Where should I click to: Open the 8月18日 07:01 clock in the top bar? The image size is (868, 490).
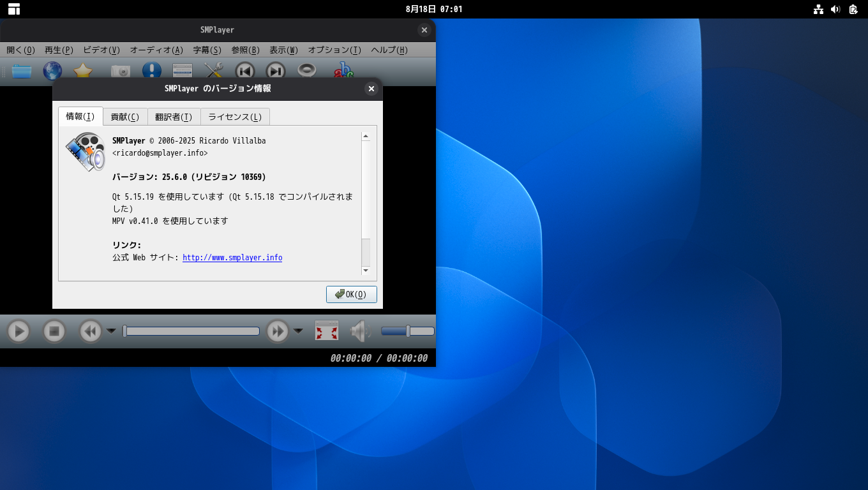(x=434, y=9)
